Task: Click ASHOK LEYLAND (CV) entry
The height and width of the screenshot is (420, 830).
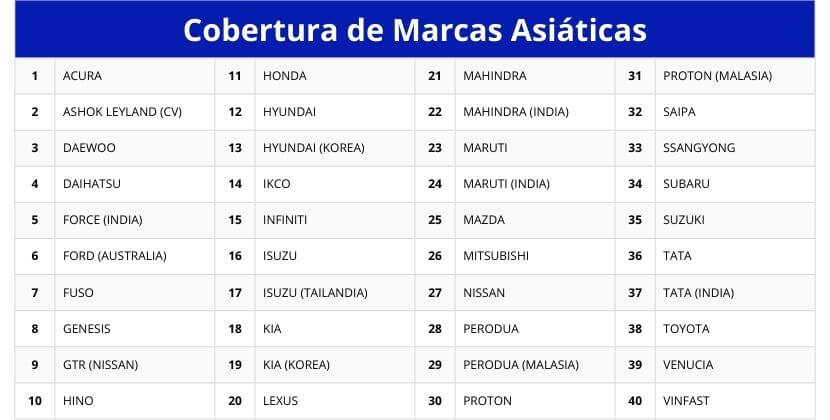Action: point(122,112)
